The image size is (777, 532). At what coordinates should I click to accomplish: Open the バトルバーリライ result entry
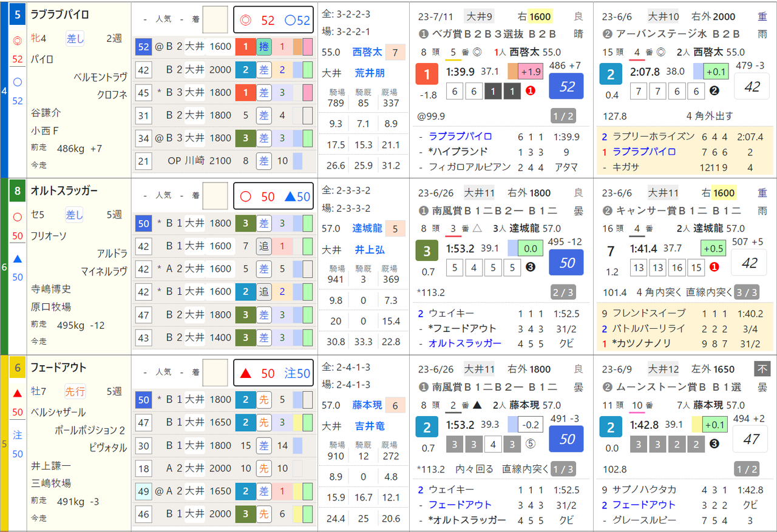(x=649, y=328)
